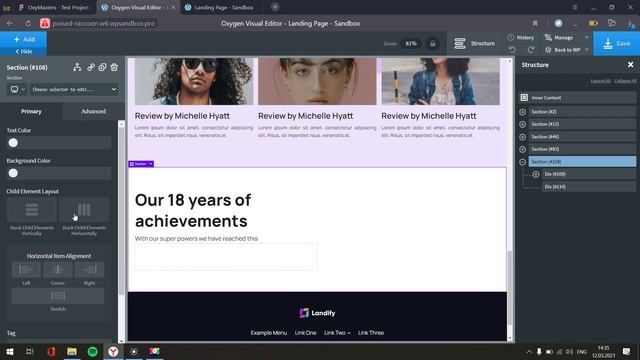Click the sunglasses man review image
This screenshot has width=640, height=360.
[194, 81]
